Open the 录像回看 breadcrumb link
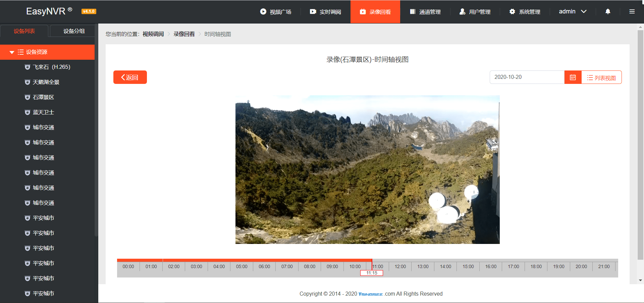 (184, 34)
